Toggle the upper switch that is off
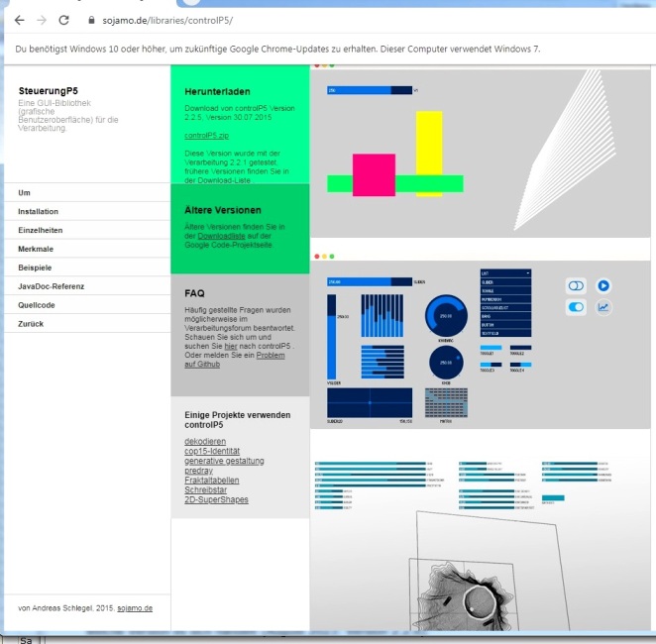 pyautogui.click(x=576, y=285)
